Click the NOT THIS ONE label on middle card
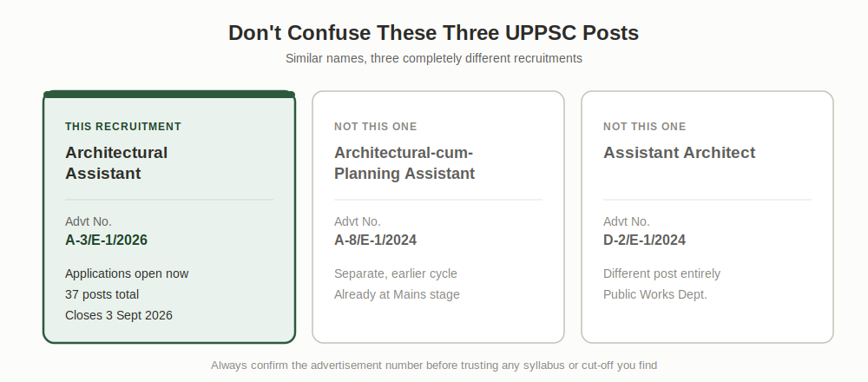 pos(375,127)
